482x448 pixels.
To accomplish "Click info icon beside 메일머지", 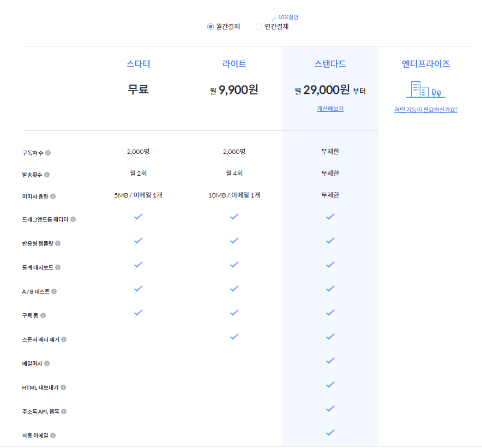I will [47, 363].
